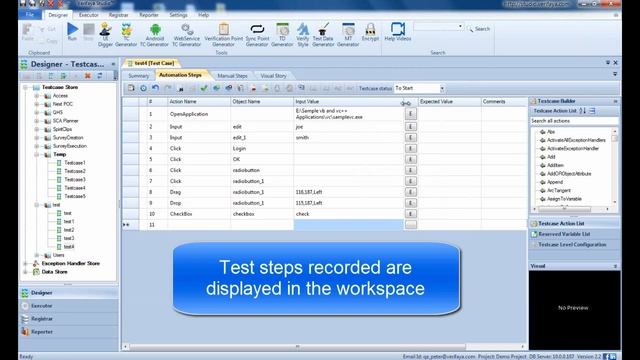
Task: Open the Reporter module in bottom-left navigation
Action: 69,332
